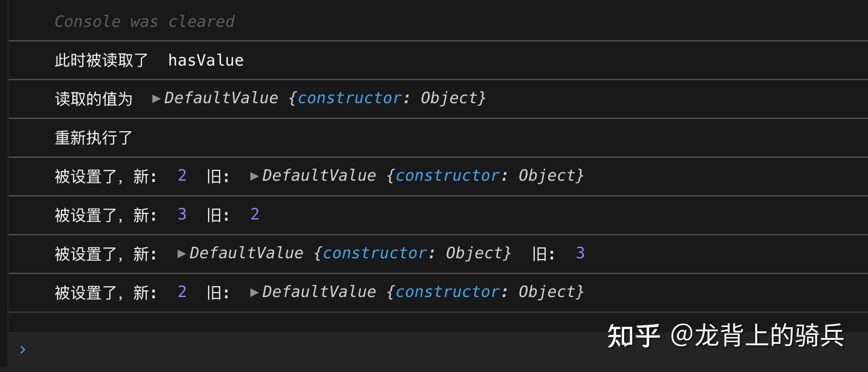Viewport: 868px width, 372px height.
Task: Click the purple old value 3 in third row
Action: click(580, 253)
